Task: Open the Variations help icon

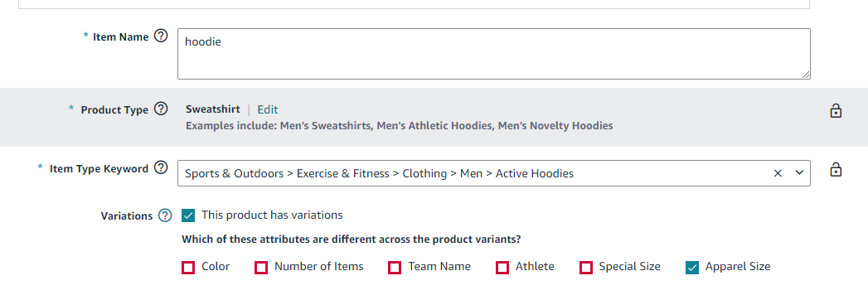Action: click(x=165, y=215)
